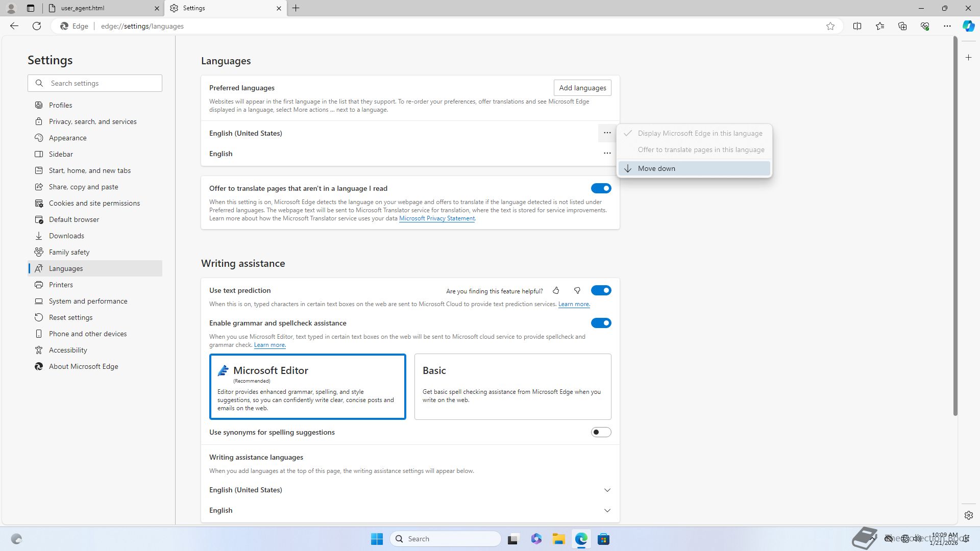Turn off grammar and spellcheck assistance

tap(601, 323)
